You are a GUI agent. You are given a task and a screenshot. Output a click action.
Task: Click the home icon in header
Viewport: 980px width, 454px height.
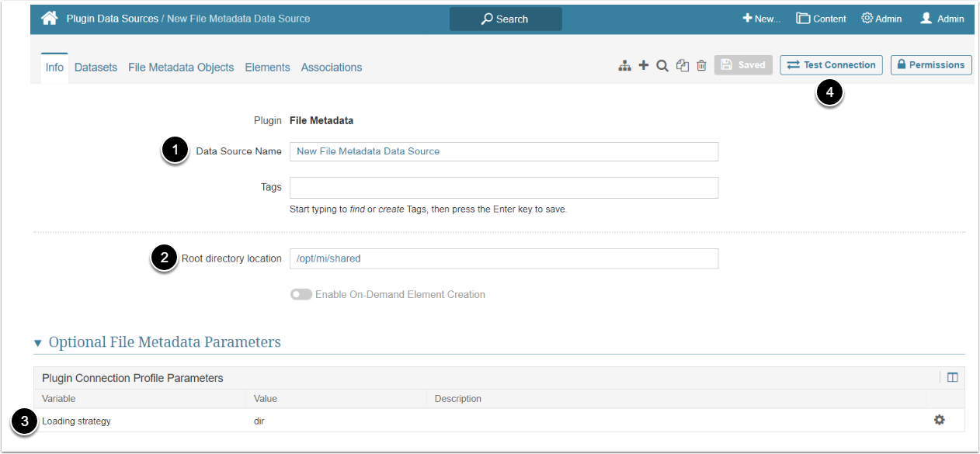click(x=50, y=18)
